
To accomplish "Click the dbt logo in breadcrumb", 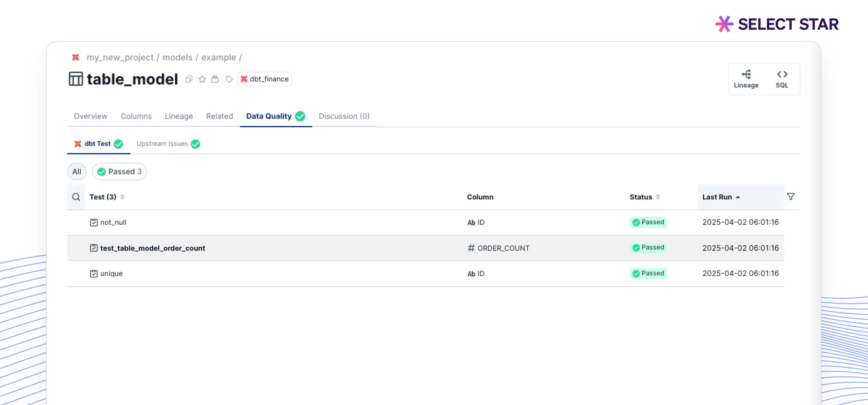I will click(75, 57).
